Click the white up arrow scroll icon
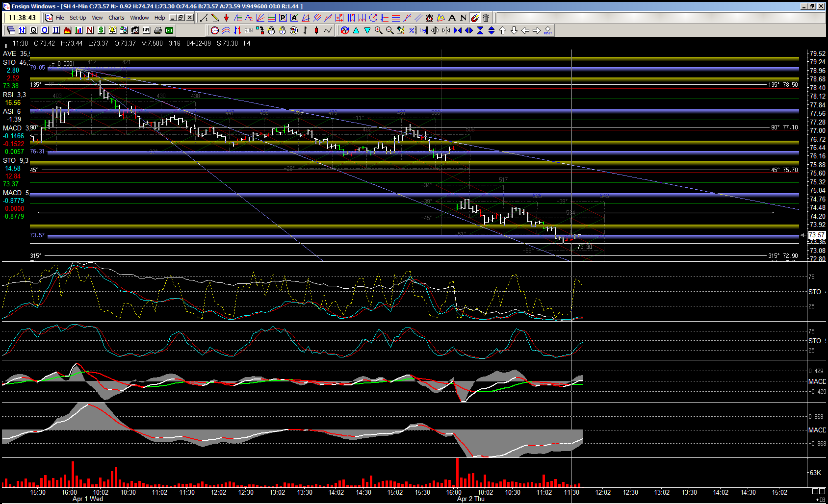 coord(503,30)
